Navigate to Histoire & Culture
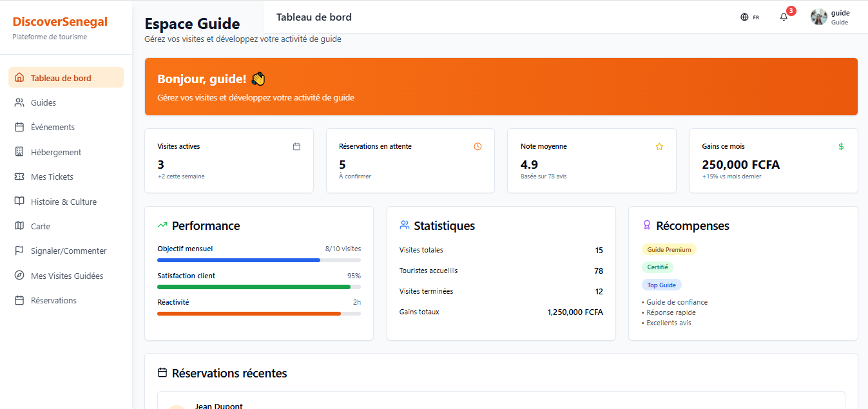868x409 pixels. 66,202
